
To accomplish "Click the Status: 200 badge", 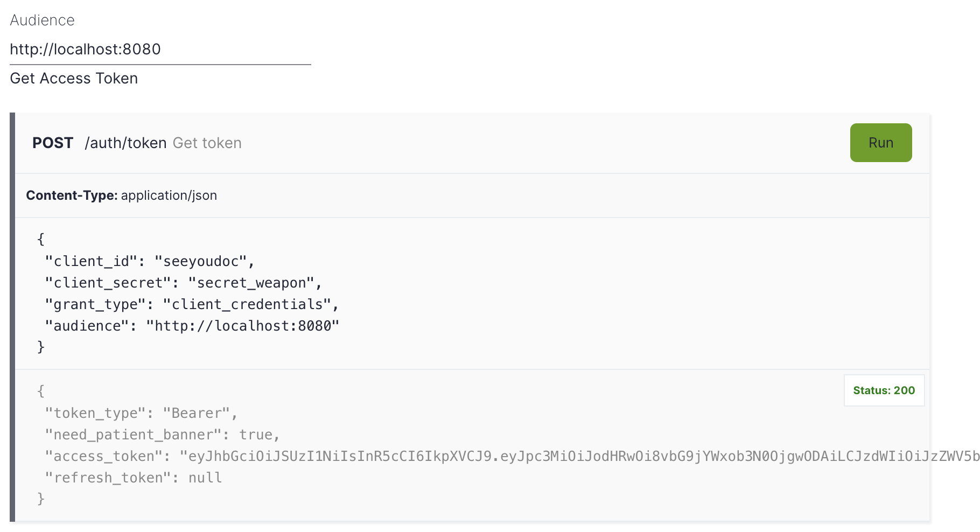I will (x=883, y=390).
